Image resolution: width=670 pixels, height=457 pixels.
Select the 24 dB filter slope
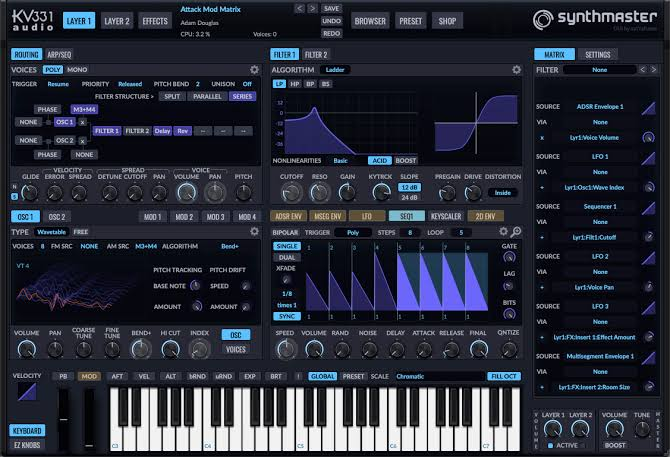[409, 198]
